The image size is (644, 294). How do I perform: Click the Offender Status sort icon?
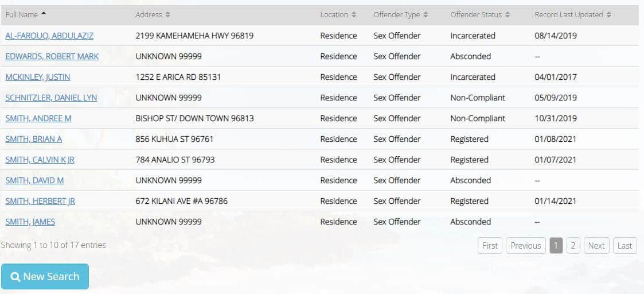pyautogui.click(x=508, y=15)
